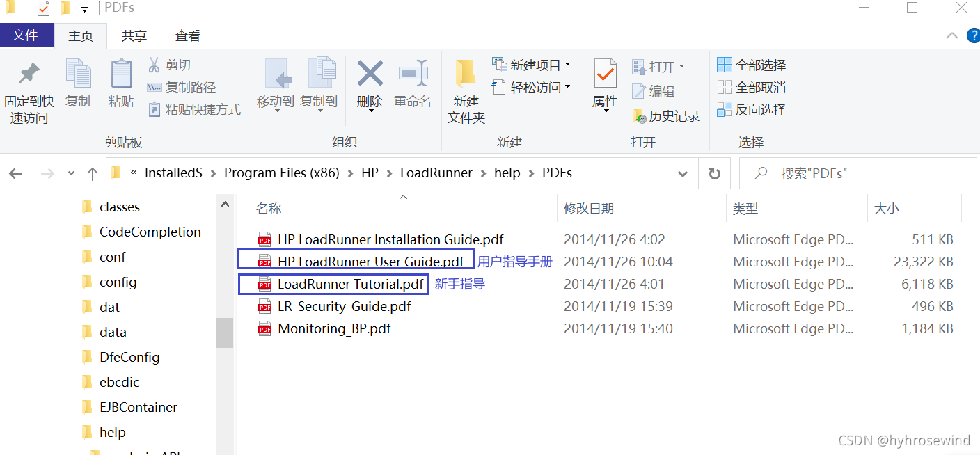Viewport: 980px width, 455px height.
Task: Click Select All (全部选择)
Action: pyautogui.click(x=752, y=65)
